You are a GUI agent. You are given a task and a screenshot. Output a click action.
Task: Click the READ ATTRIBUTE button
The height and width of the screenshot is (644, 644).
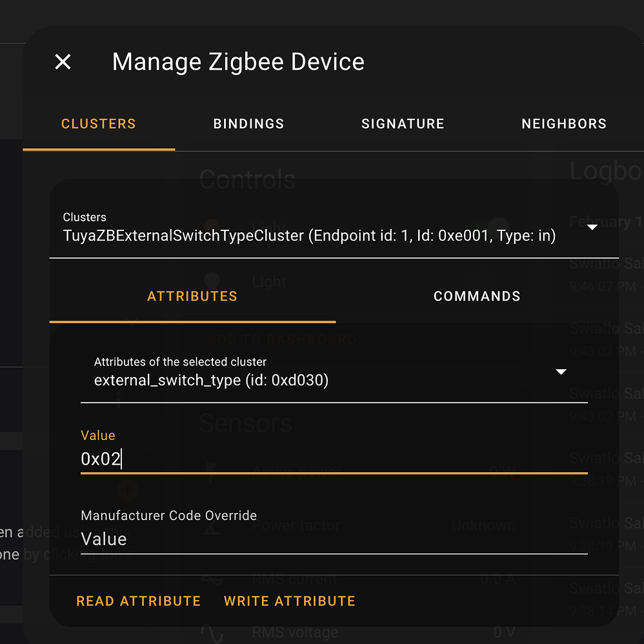tap(138, 601)
